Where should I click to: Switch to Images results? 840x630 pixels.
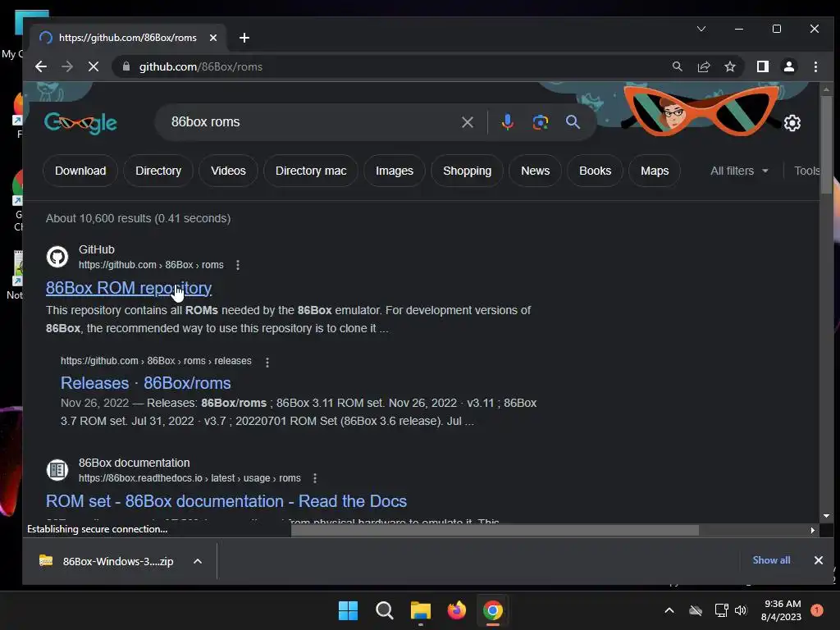tap(395, 171)
